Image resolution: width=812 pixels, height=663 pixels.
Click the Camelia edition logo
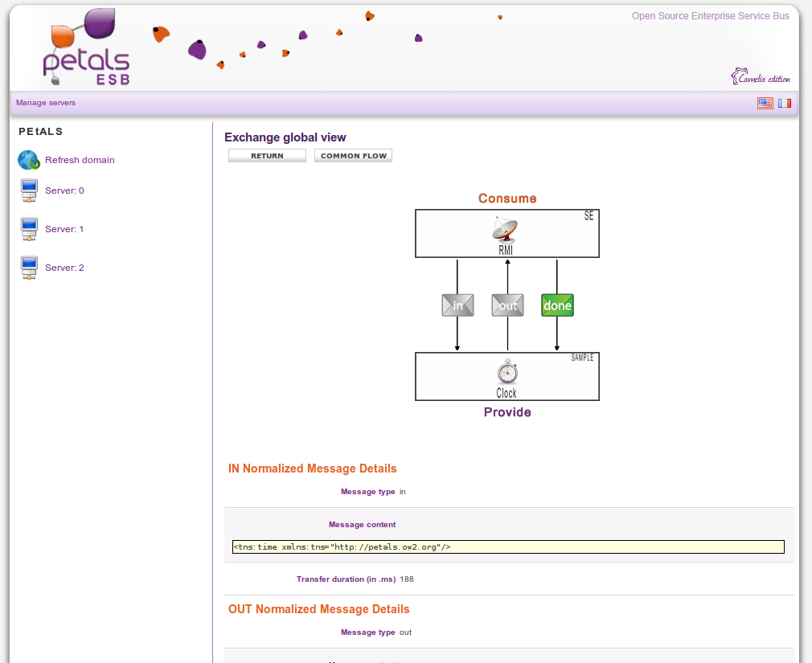click(761, 77)
